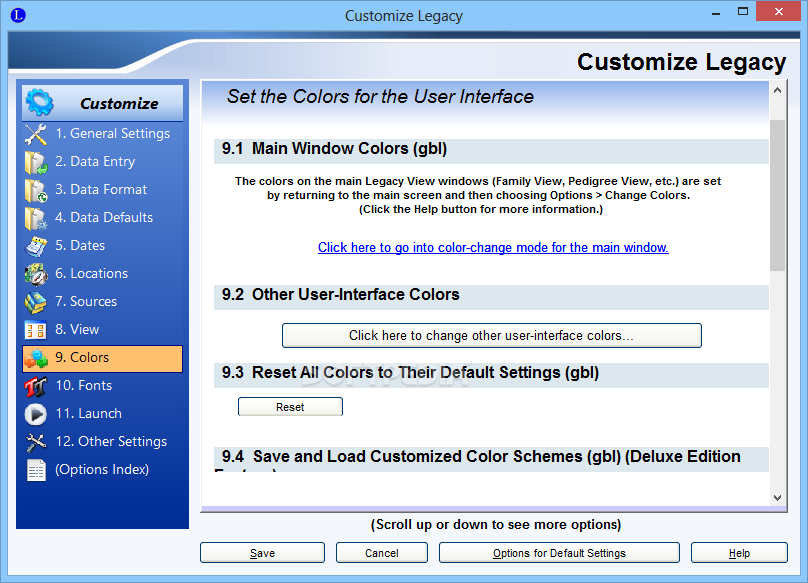Viewport: 808px width, 583px height.
Task: Open 1. General Settings section
Action: (102, 134)
